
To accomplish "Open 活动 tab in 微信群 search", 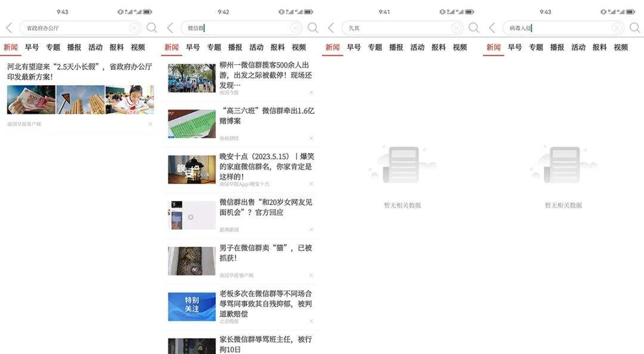I will 256,47.
